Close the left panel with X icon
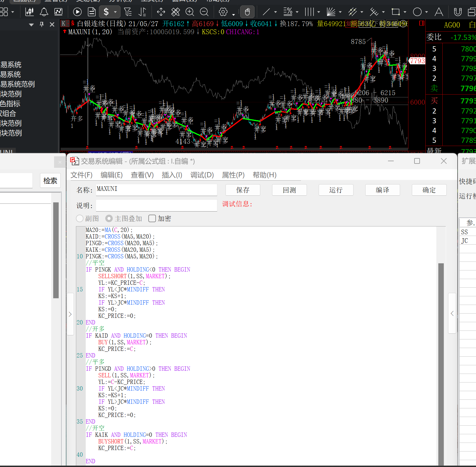Image resolution: width=476 pixels, height=467 pixels. (x=52, y=24)
